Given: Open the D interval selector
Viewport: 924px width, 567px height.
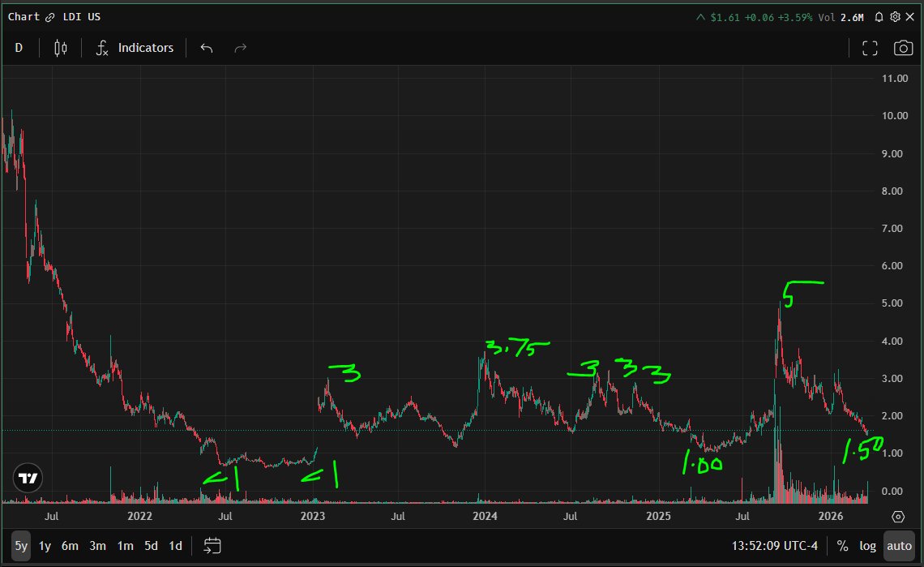Looking at the screenshot, I should point(19,48).
